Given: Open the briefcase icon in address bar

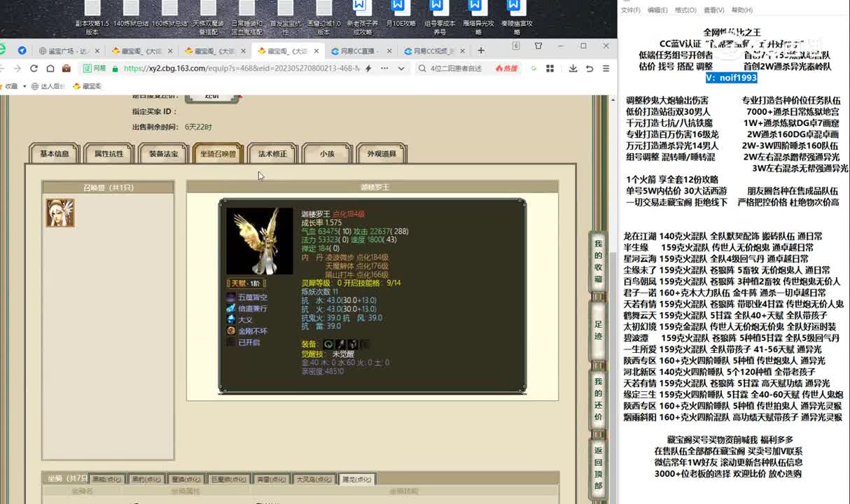Looking at the screenshot, I should (x=67, y=68).
